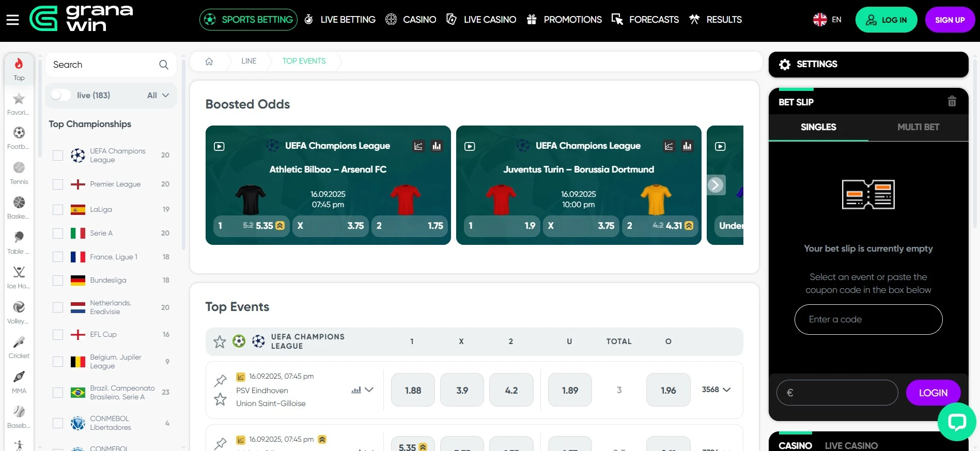Open bar statistics icon on Athletic Bilbao card
The width and height of the screenshot is (980, 451).
[x=437, y=146]
